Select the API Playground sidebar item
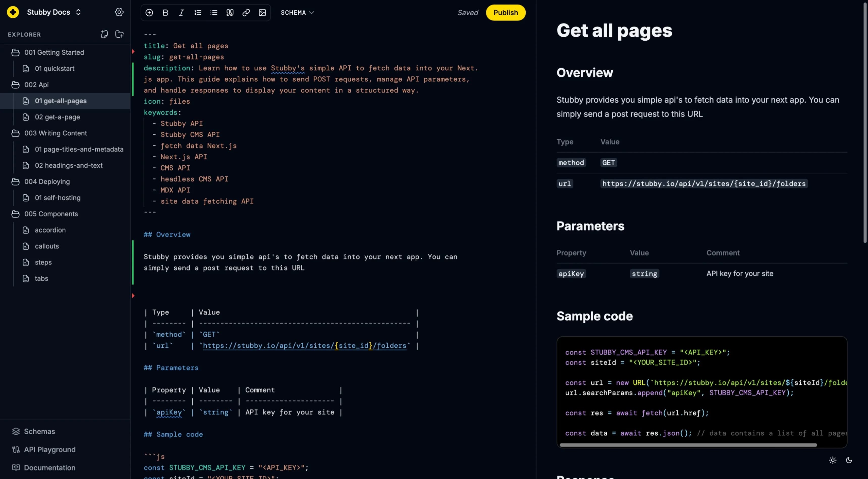Viewport: 868px width, 479px height. [49, 450]
